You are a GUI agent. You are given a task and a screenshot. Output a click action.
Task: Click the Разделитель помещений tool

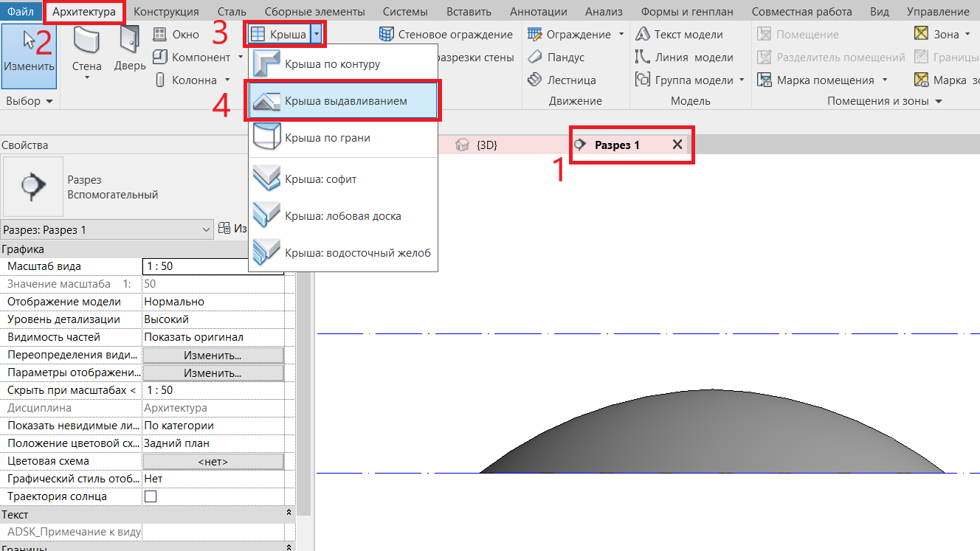[x=831, y=58]
